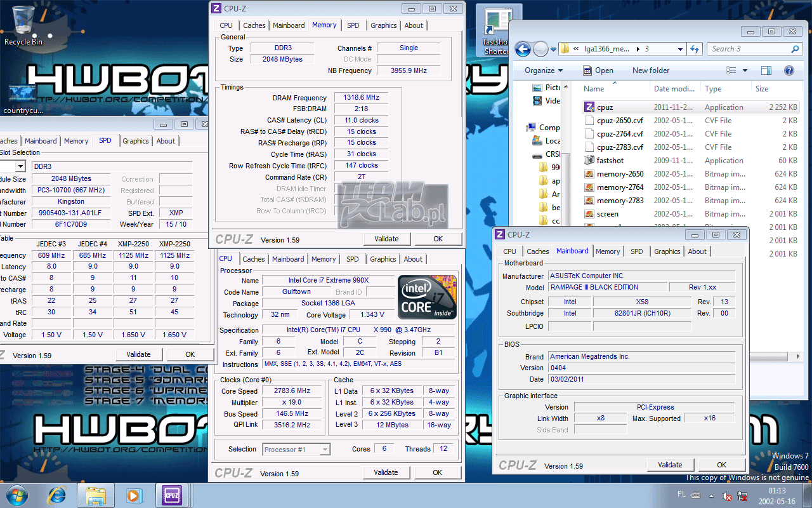Click CPU-Z title icon of Memory window

217,8
